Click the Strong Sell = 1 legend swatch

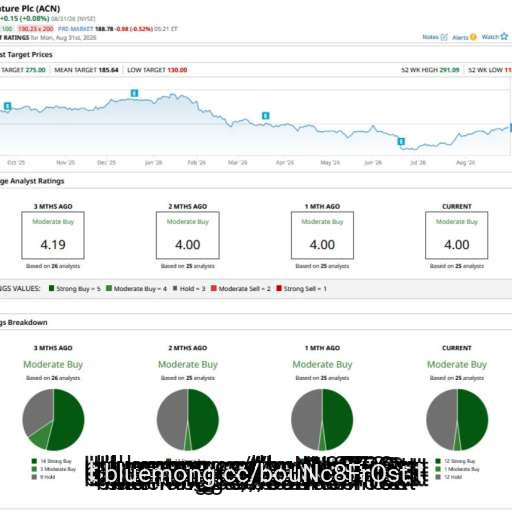pyautogui.click(x=279, y=288)
